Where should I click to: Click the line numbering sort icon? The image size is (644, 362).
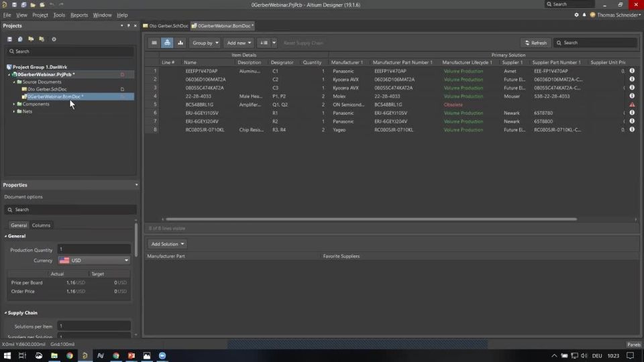(264, 43)
